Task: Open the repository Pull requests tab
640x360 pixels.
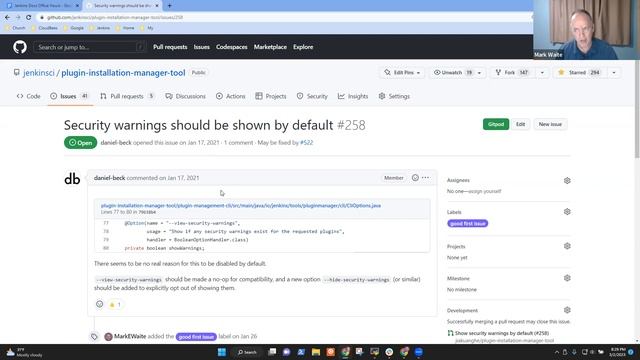Action: click(x=127, y=96)
